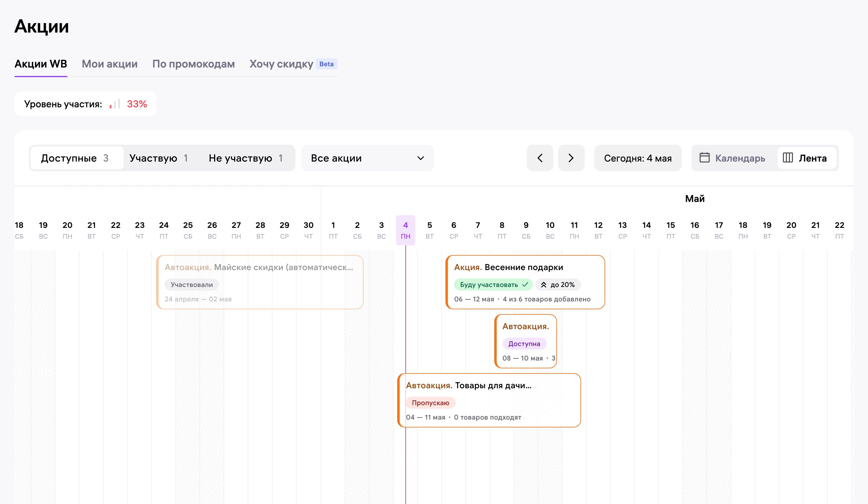The height and width of the screenshot is (504, 868).
Task: Click the calendar icon in view switcher
Action: click(x=704, y=158)
